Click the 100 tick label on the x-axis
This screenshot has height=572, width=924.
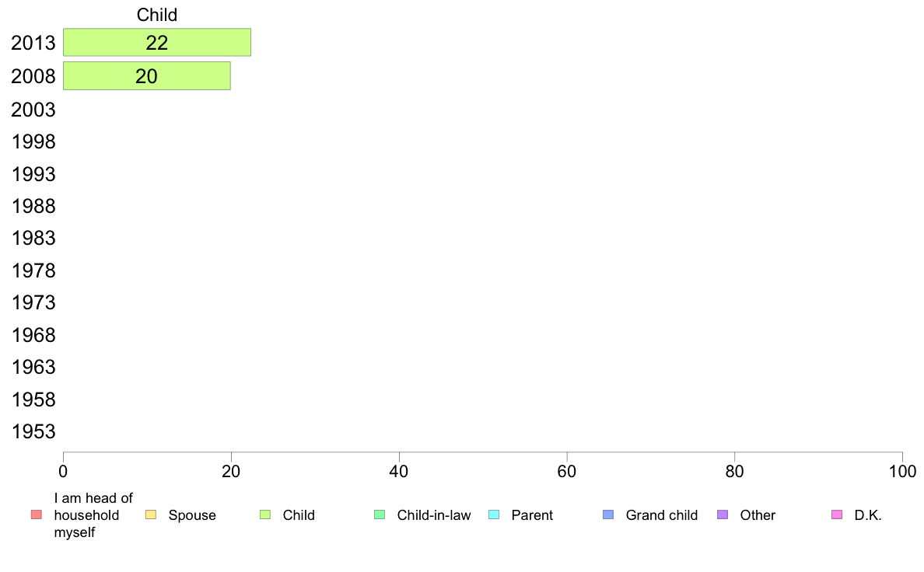click(x=902, y=471)
